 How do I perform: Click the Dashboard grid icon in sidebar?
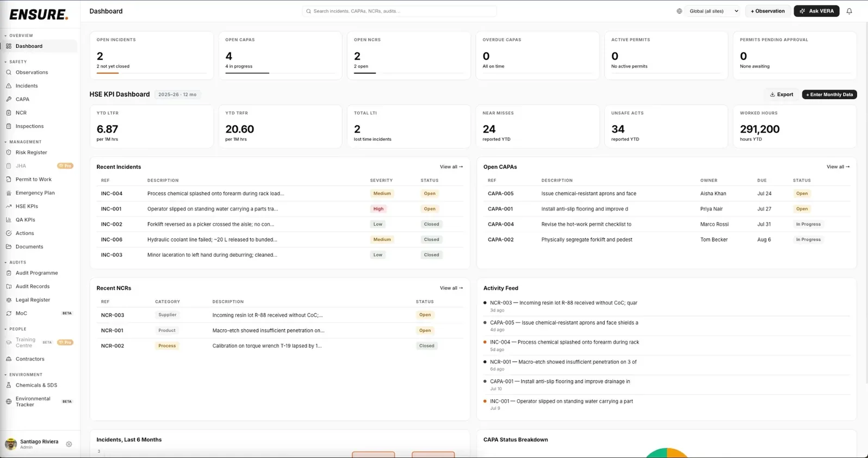click(x=9, y=46)
